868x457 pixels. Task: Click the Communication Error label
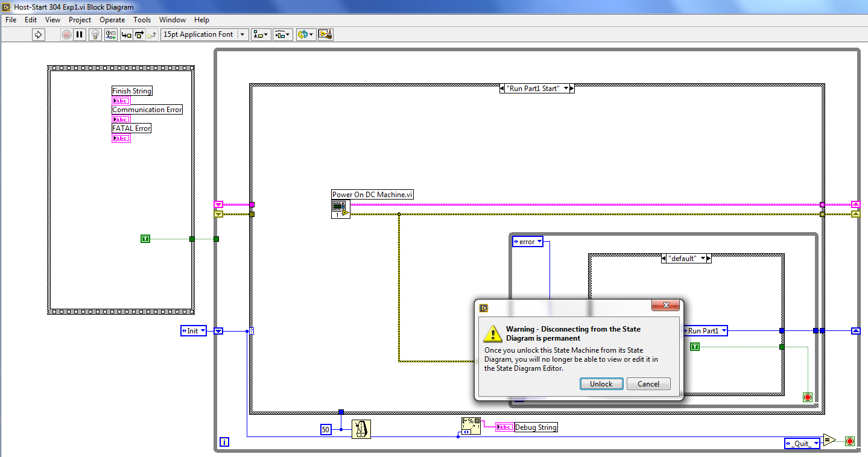[x=147, y=110]
